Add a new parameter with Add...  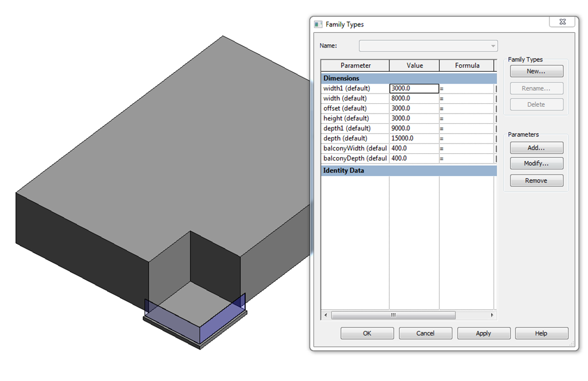(536, 147)
